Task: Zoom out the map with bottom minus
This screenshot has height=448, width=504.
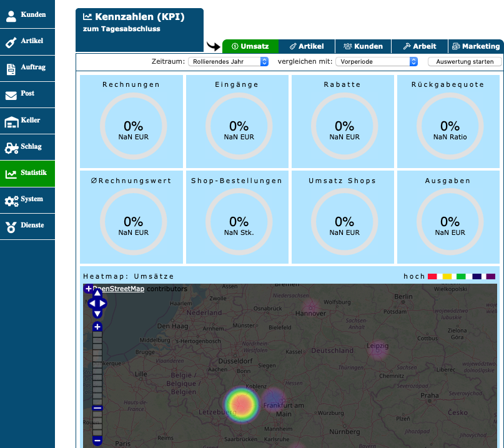Action: pyautogui.click(x=97, y=441)
